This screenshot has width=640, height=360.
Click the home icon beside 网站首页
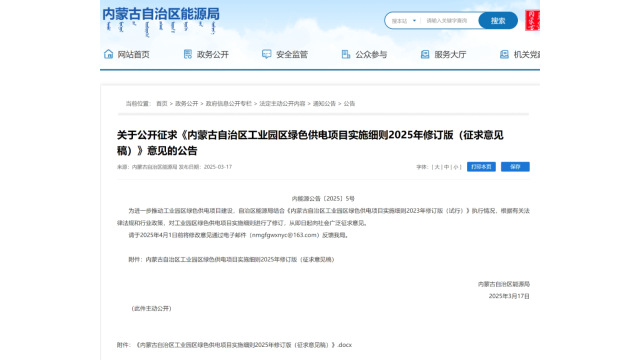pos(108,54)
